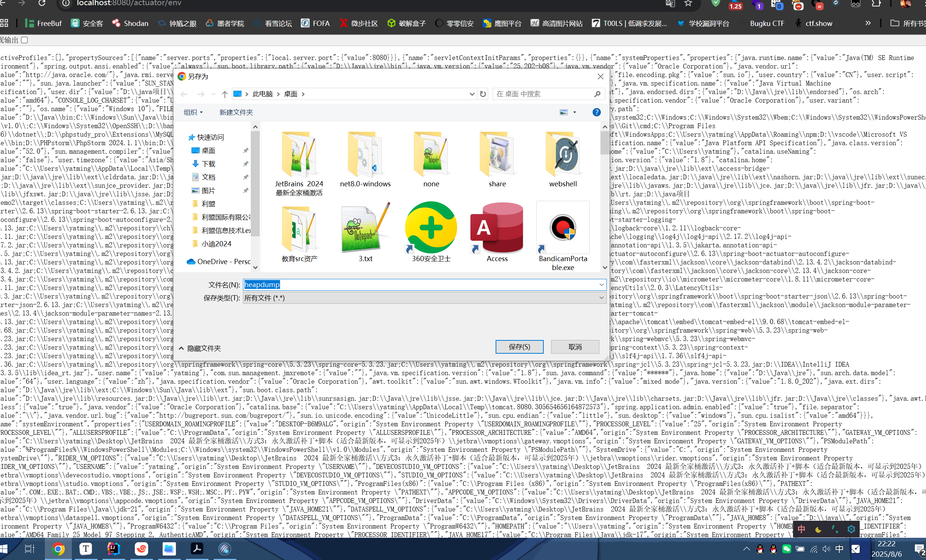
Task: Click the 保存(S) save button
Action: click(519, 347)
